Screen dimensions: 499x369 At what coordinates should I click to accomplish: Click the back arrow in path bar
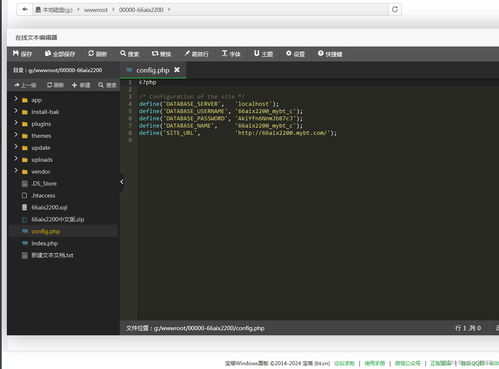[x=25, y=9]
